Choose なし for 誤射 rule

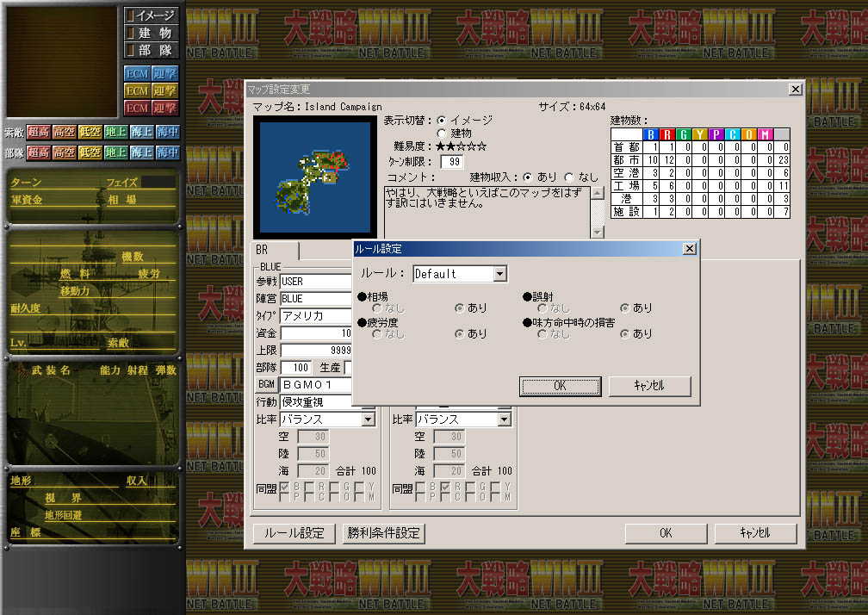pyautogui.click(x=542, y=307)
